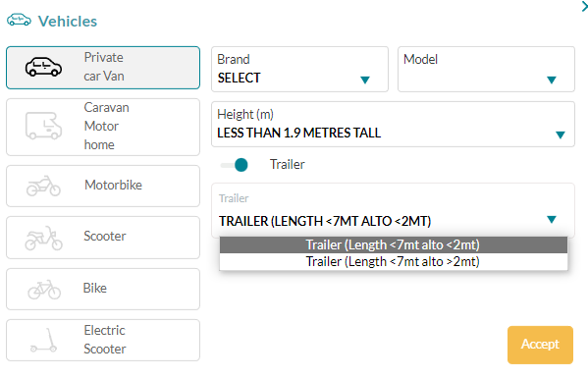This screenshot has height=378, width=588.
Task: Open the Brand dropdown
Action: pyautogui.click(x=299, y=69)
